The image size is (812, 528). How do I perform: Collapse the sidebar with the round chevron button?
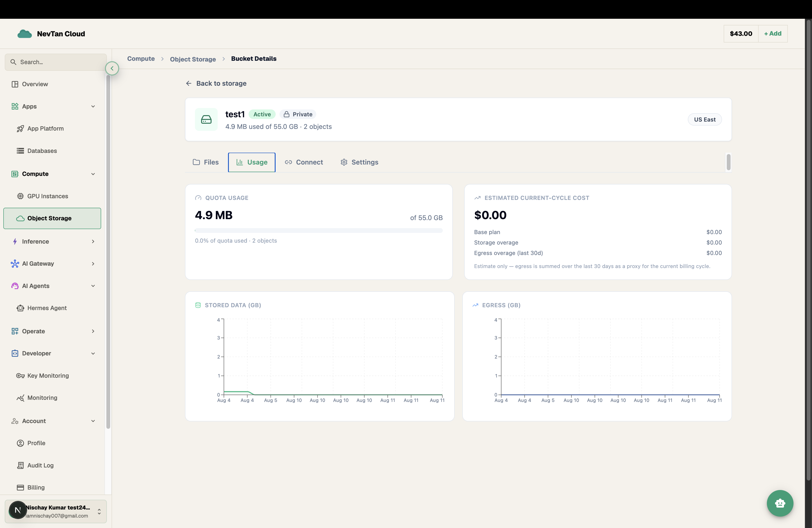click(112, 69)
